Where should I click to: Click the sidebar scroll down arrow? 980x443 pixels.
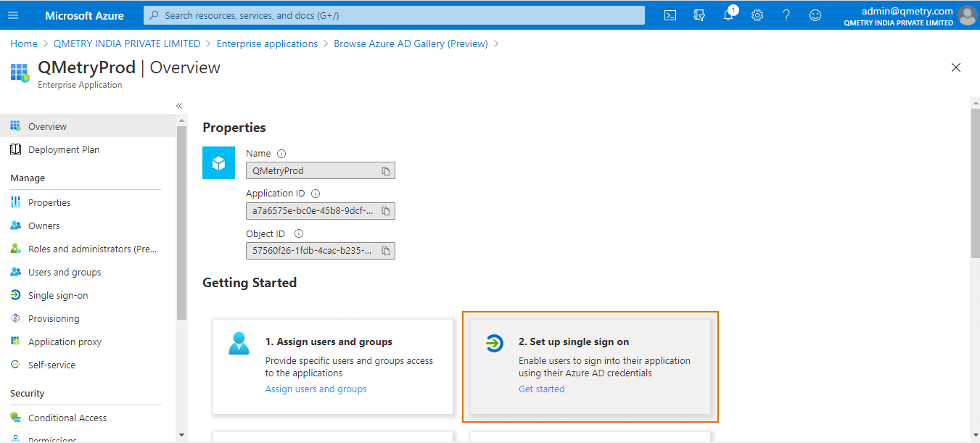pyautogui.click(x=181, y=435)
